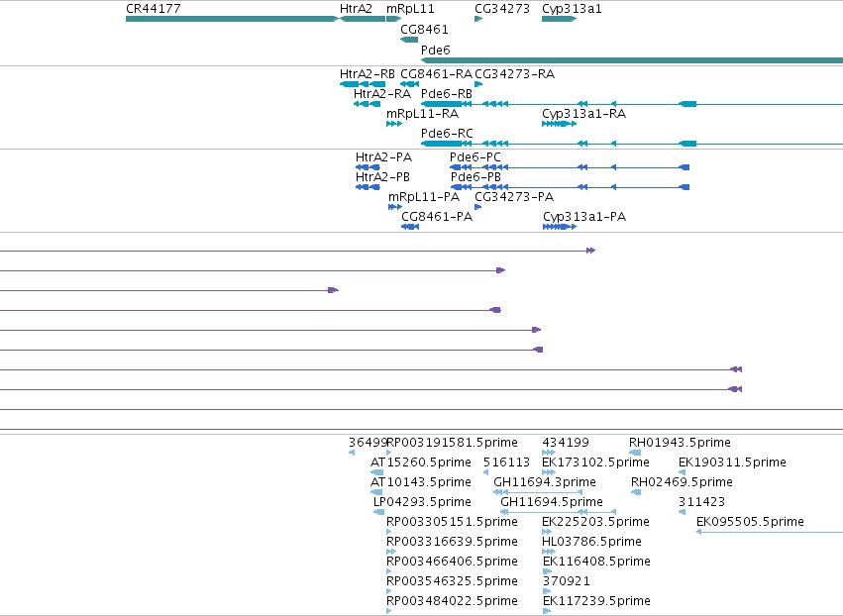Click the mRpL11 gene label
The height and width of the screenshot is (616, 843).
pos(410,9)
